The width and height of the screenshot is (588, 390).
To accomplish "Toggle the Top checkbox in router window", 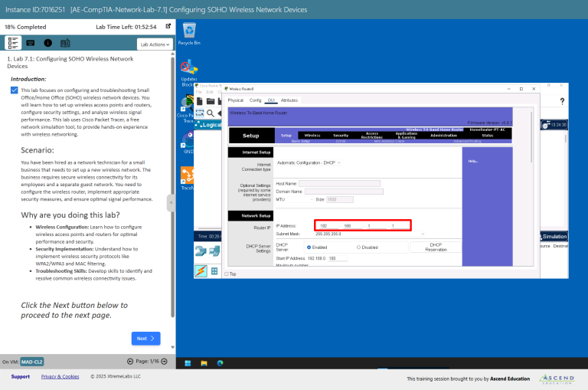I will tap(227, 274).
